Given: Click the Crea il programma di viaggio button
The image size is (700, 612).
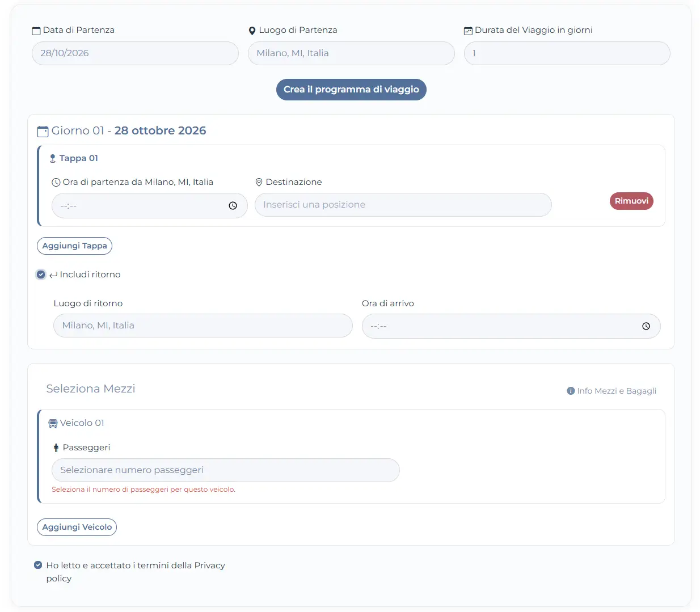Looking at the screenshot, I should click(351, 90).
